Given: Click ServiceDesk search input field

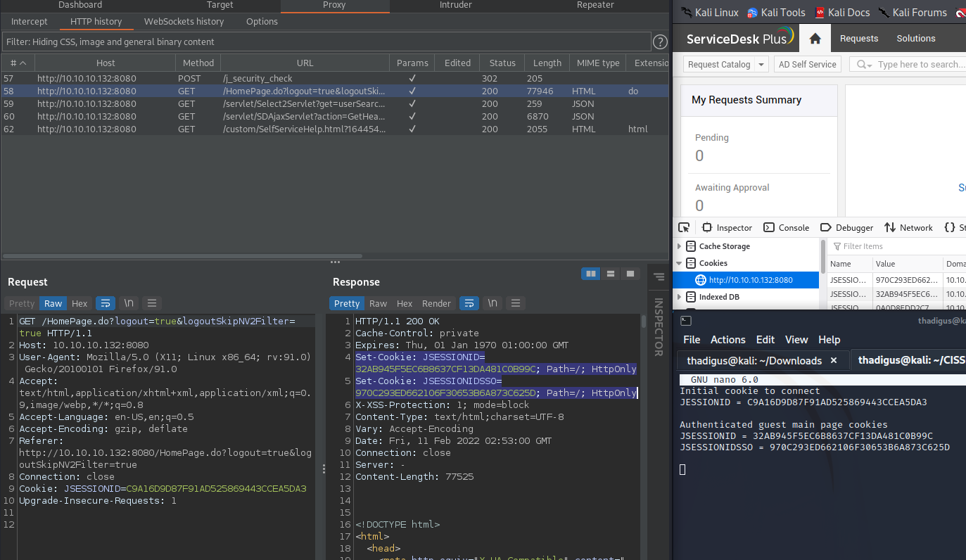Looking at the screenshot, I should pos(920,65).
